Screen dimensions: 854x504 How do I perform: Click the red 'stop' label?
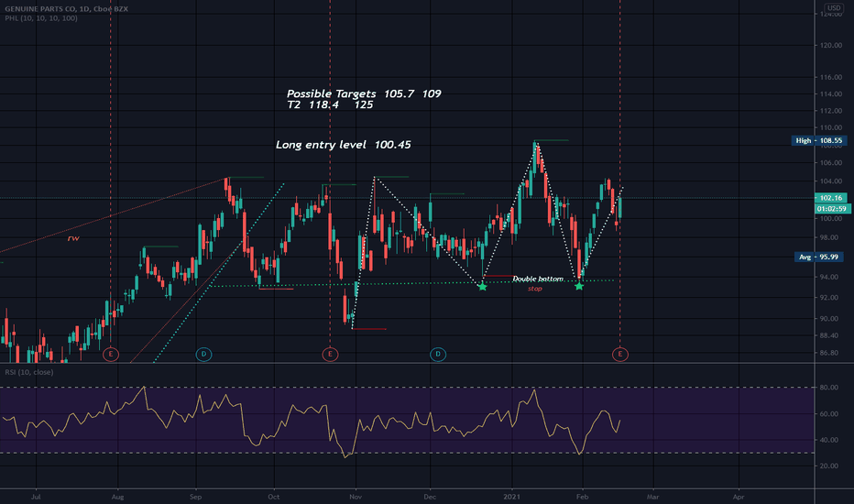(535, 289)
